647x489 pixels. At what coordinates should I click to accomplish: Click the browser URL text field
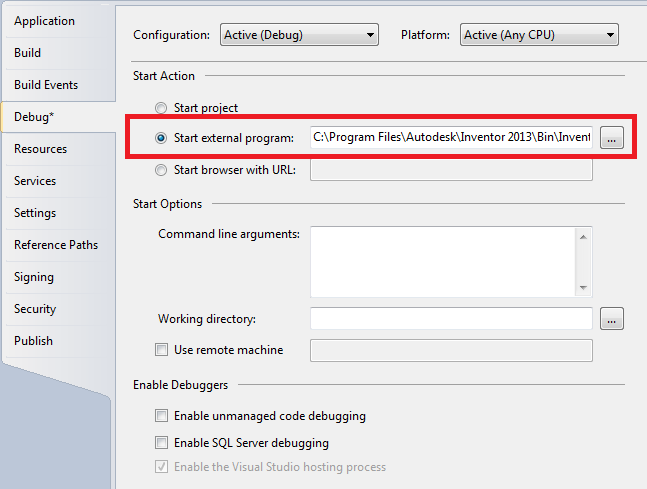click(451, 170)
